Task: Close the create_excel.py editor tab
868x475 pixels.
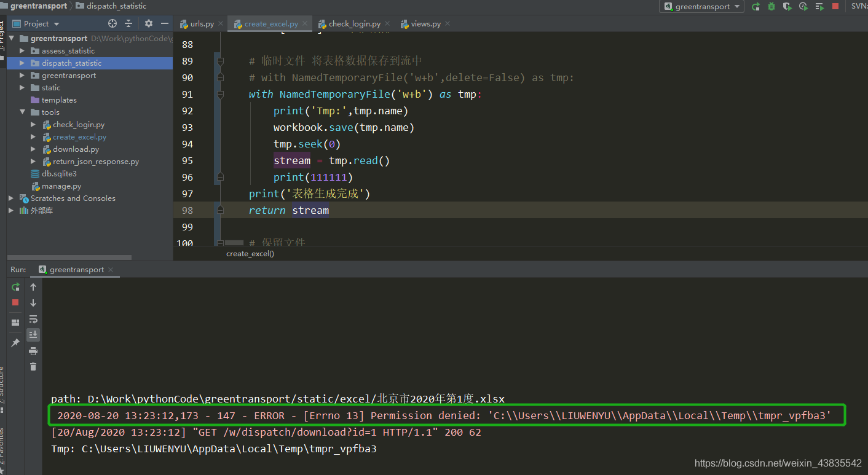Action: (305, 24)
